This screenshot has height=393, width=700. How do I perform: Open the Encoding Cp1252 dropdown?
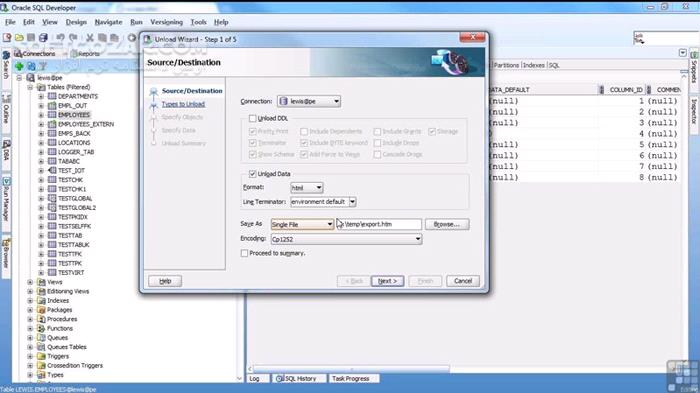pos(346,239)
